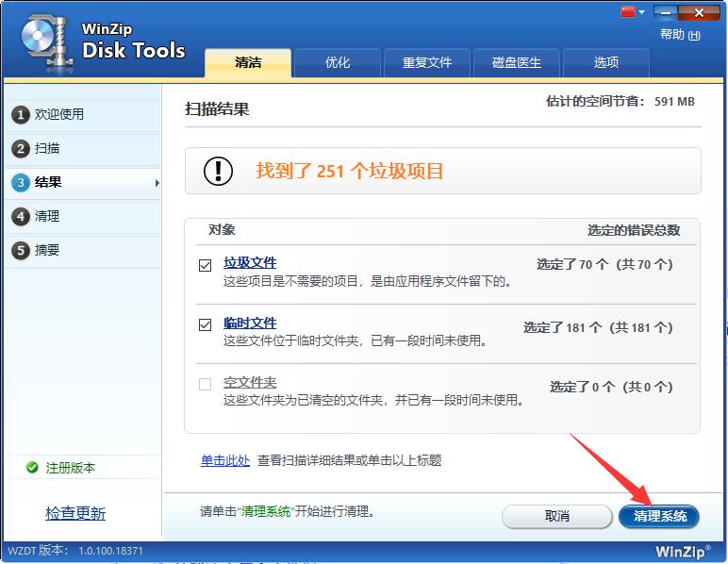The image size is (728, 564).
Task: Click the 检查更新 link
Action: [75, 513]
